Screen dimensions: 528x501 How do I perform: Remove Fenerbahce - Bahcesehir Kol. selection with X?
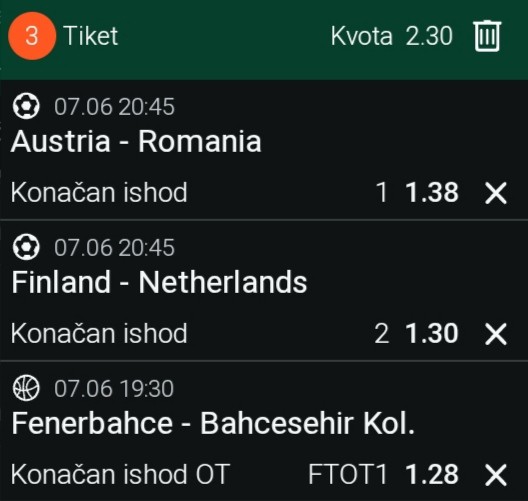496,475
